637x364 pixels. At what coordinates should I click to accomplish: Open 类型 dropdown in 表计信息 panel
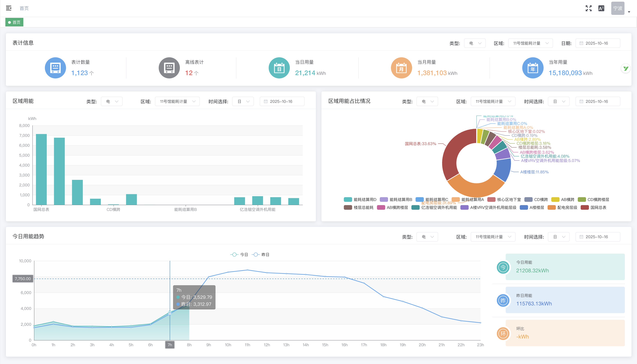[475, 43]
